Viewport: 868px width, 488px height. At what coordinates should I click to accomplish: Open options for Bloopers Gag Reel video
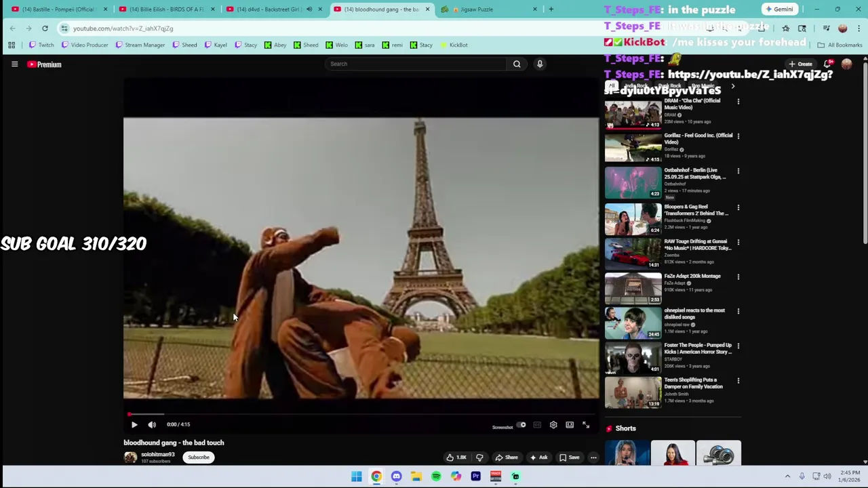tap(738, 207)
